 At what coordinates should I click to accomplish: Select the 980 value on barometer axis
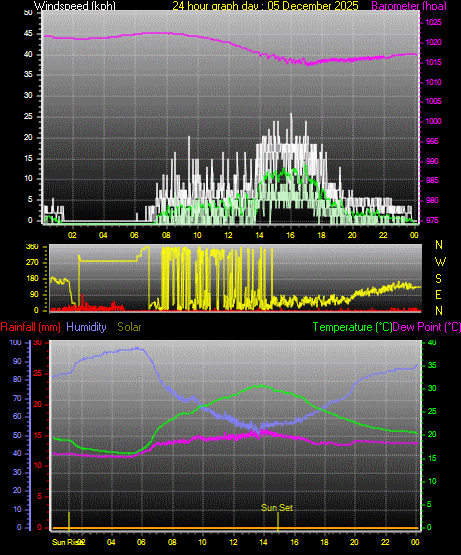pyautogui.click(x=432, y=200)
